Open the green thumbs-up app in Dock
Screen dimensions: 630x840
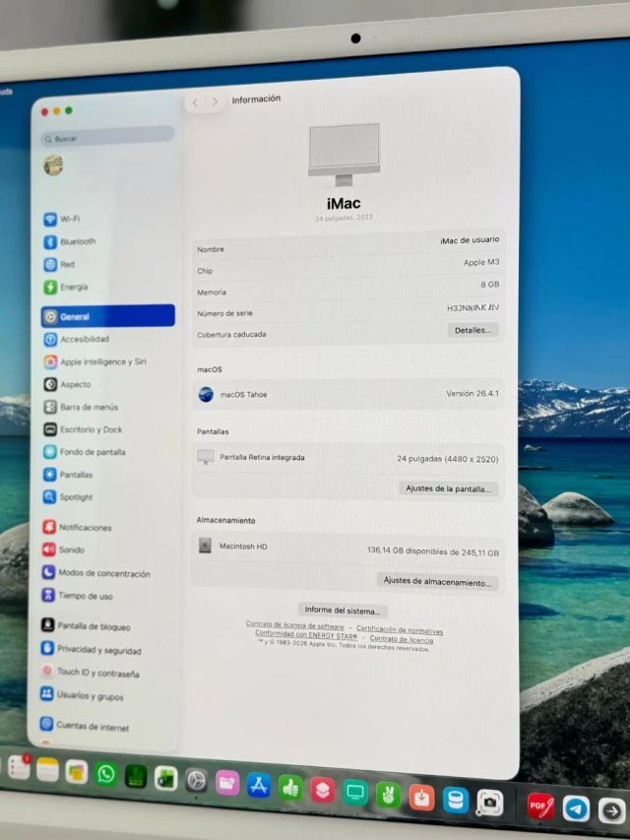pyautogui.click(x=291, y=788)
